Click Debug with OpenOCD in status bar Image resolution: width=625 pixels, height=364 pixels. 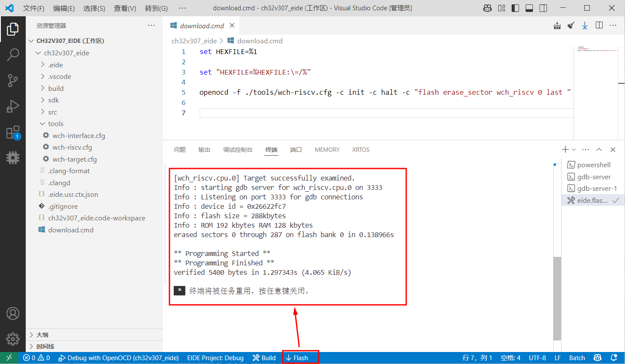118,358
